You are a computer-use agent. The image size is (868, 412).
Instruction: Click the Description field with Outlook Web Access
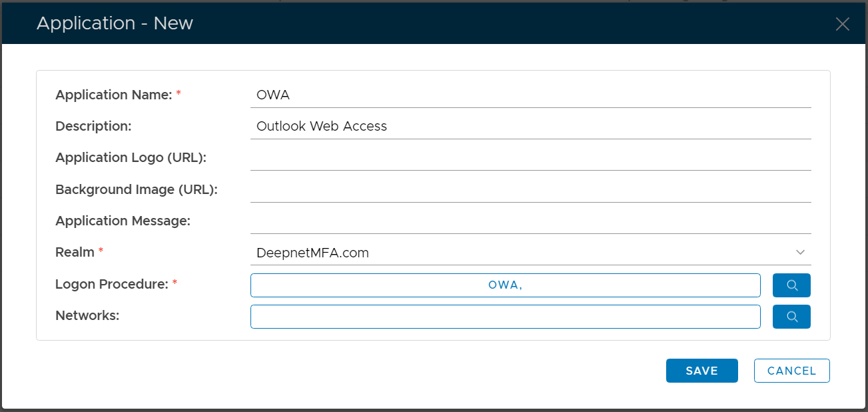pyautogui.click(x=530, y=126)
